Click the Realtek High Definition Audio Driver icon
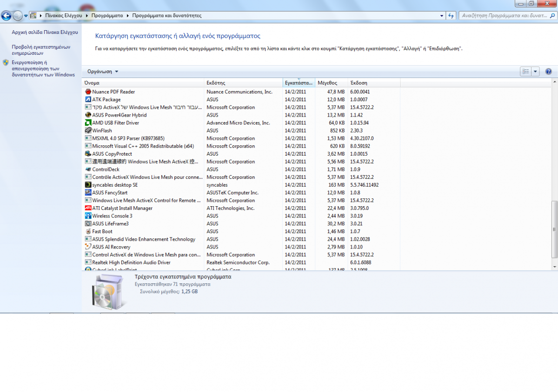This screenshot has height=392, width=558. [88, 262]
